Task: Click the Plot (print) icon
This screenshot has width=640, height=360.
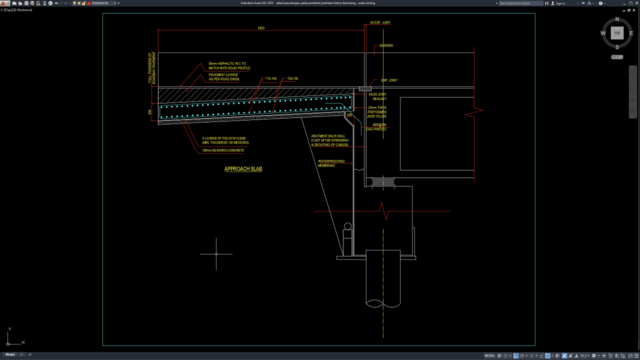Action: tap(51, 3)
